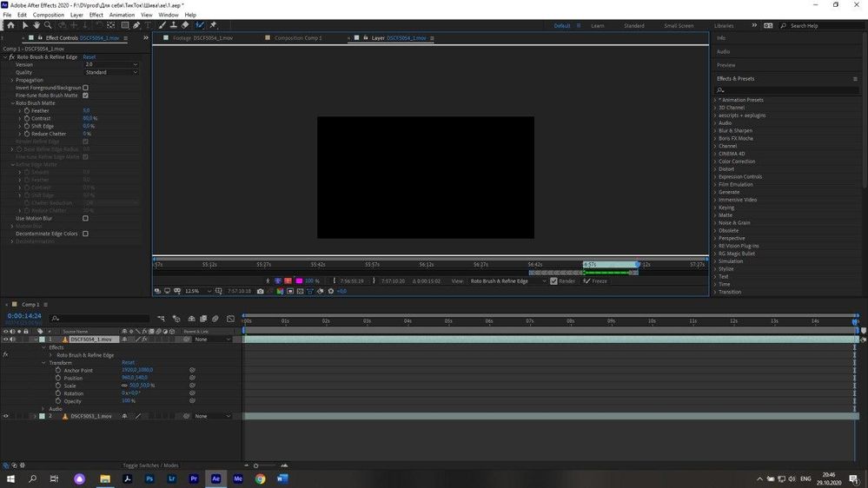Click the motion blur enable icon in timeline

pos(215,319)
